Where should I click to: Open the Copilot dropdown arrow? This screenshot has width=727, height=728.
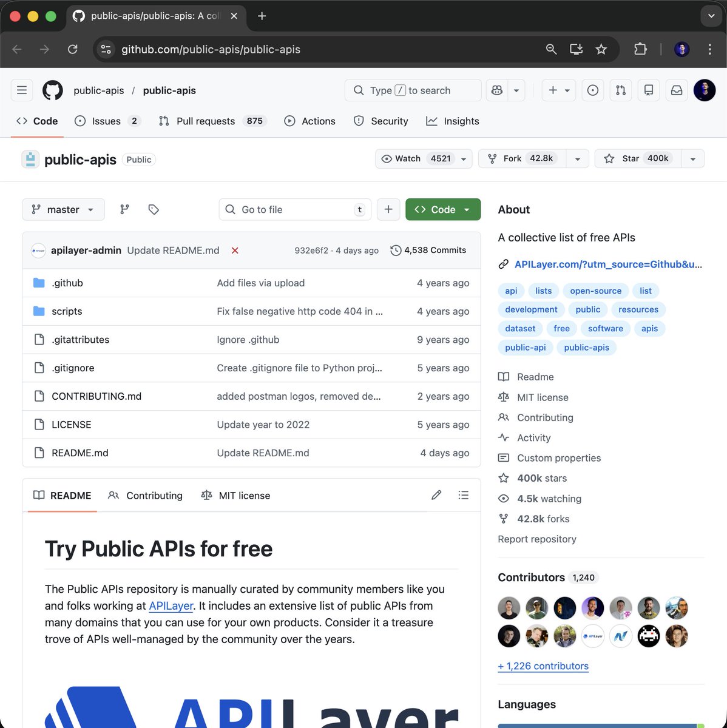(x=516, y=90)
